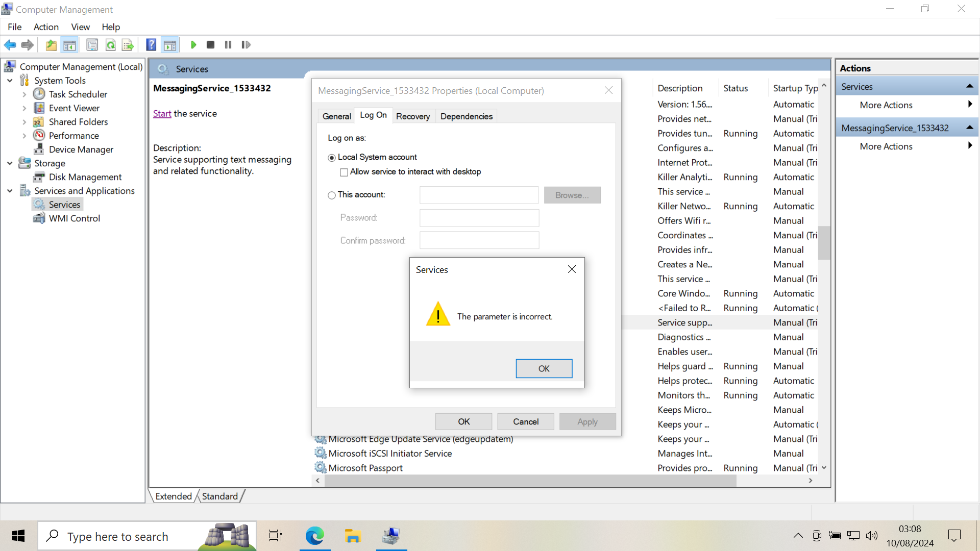Click the Start the service link
The image size is (980, 551).
162,114
